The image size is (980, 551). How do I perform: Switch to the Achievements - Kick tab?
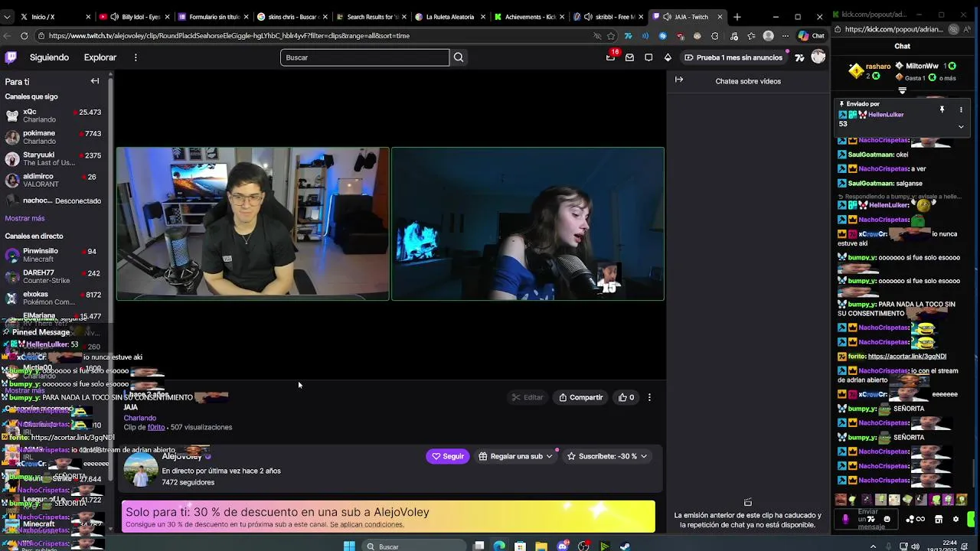pyautogui.click(x=528, y=17)
